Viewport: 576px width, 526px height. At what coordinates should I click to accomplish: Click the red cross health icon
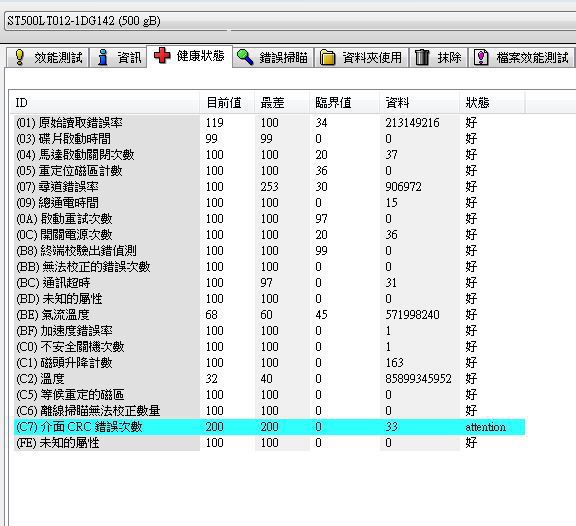pos(162,55)
